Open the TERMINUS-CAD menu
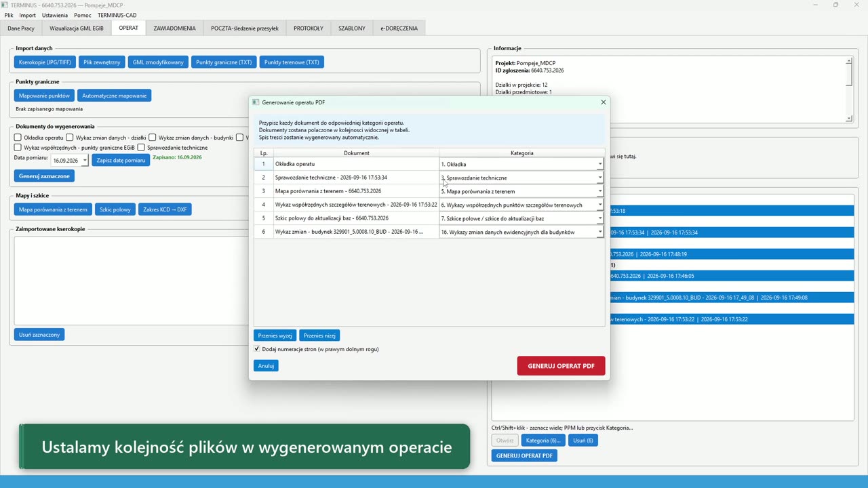The image size is (868, 488). [117, 15]
